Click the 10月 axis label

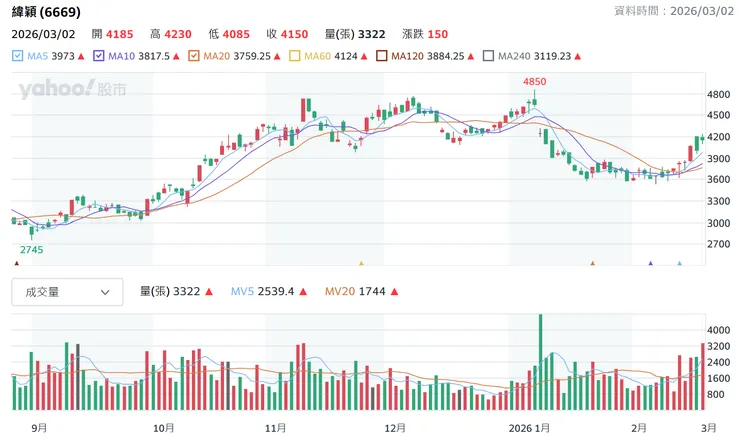pos(163,428)
